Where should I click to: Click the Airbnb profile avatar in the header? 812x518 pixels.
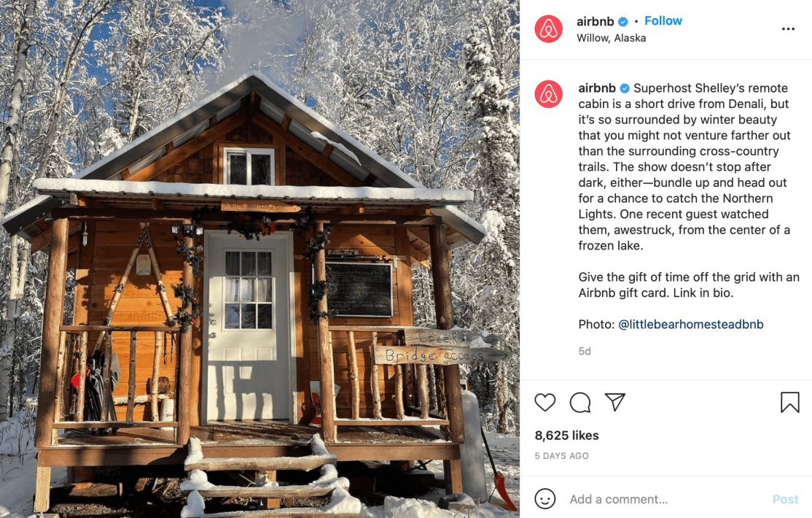(548, 28)
